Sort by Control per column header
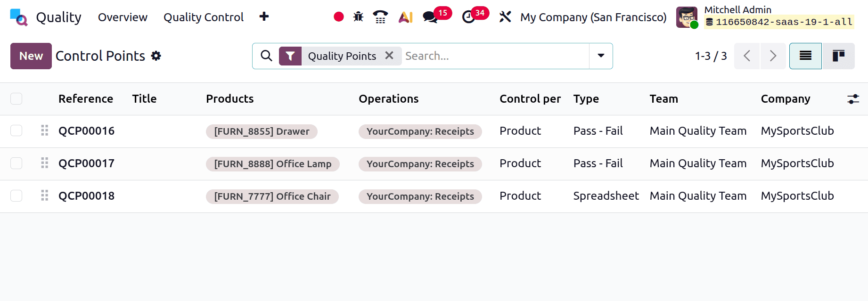The width and height of the screenshot is (868, 301). pos(530,99)
